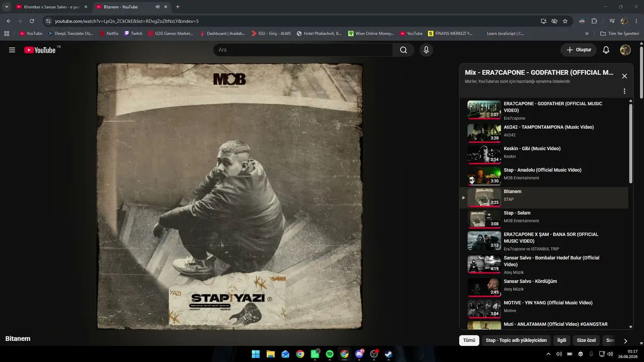
Task: Select ERA7CAPONE X ŞAM - BANA SOR title
Action: (551, 238)
